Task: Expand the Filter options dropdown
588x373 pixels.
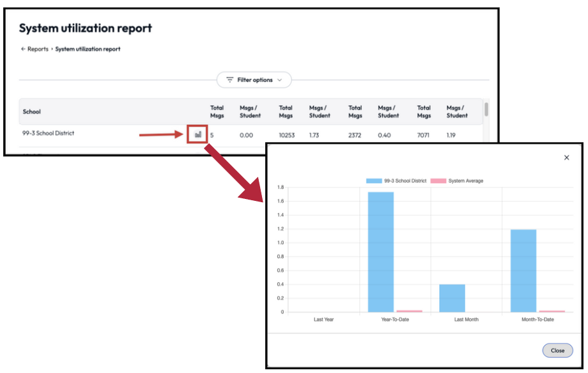Action: [254, 80]
